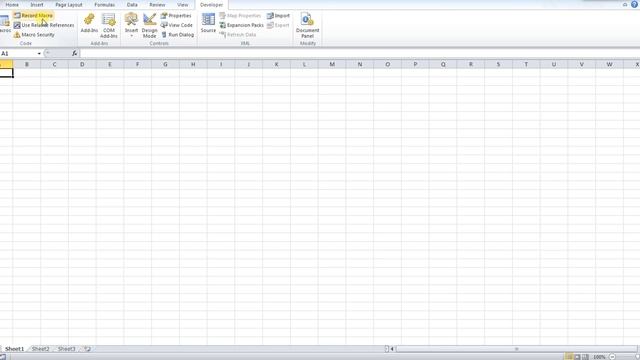Start recording with Record Macro
The height and width of the screenshot is (360, 640).
[33, 16]
